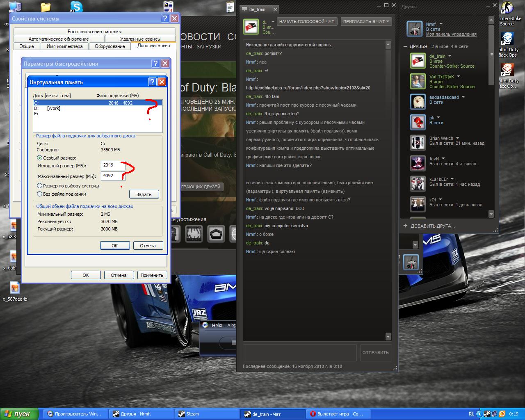Click the chat message input box
The height and width of the screenshot is (420, 525).
300,352
